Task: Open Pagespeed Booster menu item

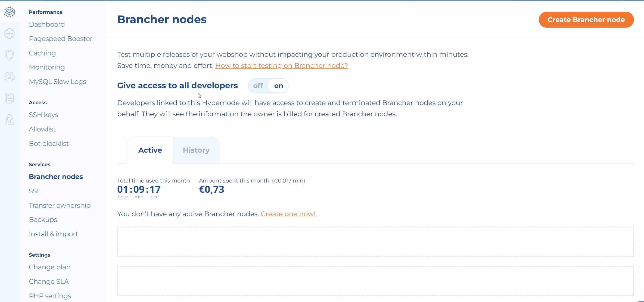Action: pos(61,39)
